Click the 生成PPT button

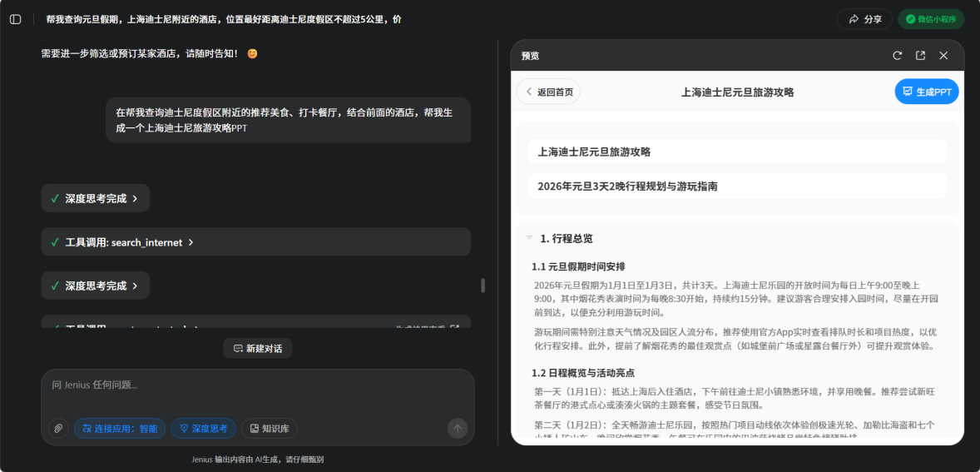pos(926,92)
